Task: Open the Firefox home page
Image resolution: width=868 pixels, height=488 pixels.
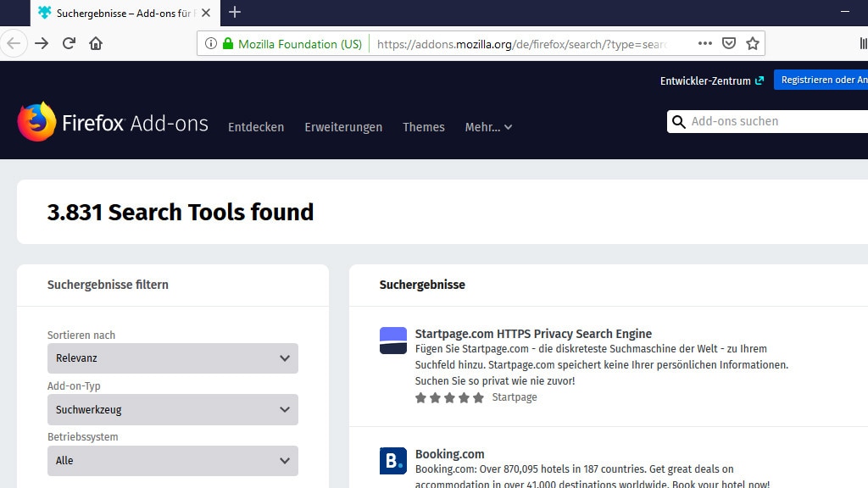Action: coord(96,44)
